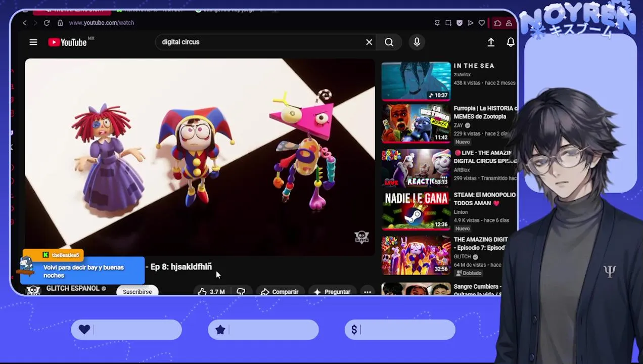Click the Doblado badge on Episodio 7
The image size is (643, 364).
(469, 273)
